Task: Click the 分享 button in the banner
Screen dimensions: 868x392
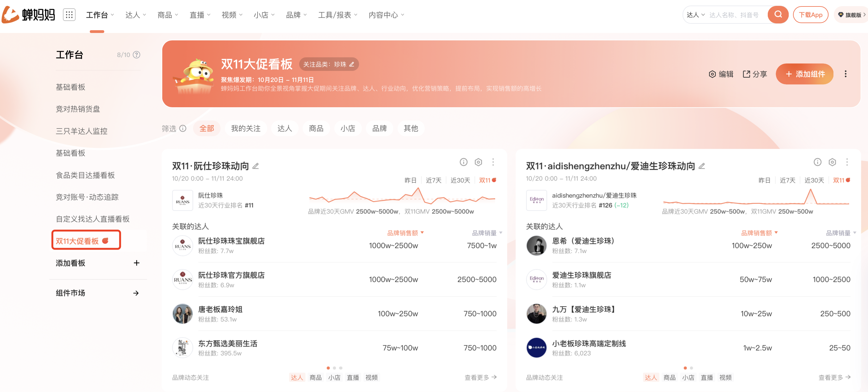Action: [x=755, y=74]
